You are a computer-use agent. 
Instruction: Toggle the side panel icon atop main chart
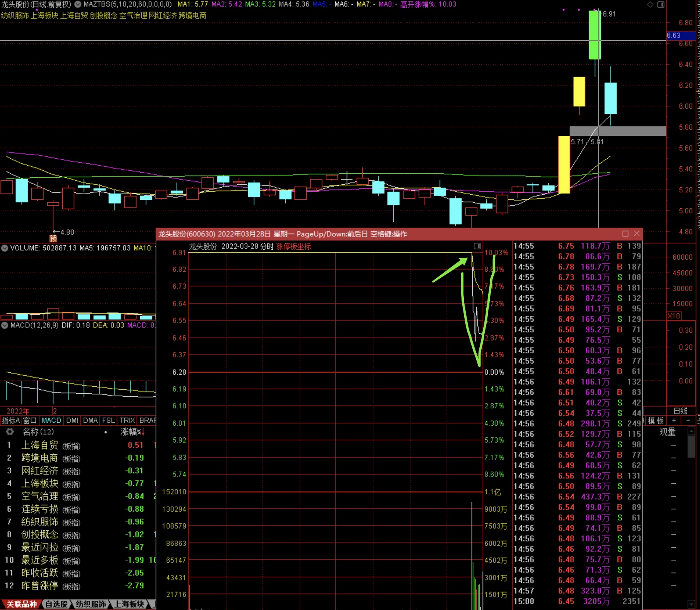[x=661, y=5]
